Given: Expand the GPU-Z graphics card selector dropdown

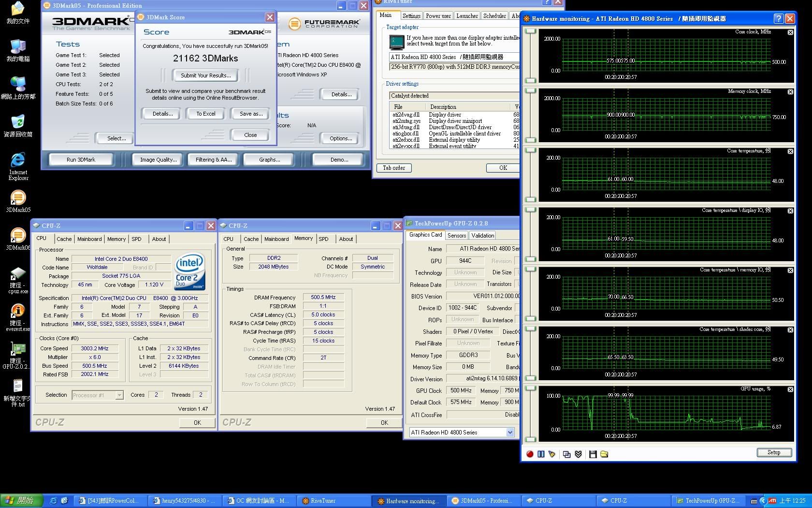Looking at the screenshot, I should click(x=510, y=432).
